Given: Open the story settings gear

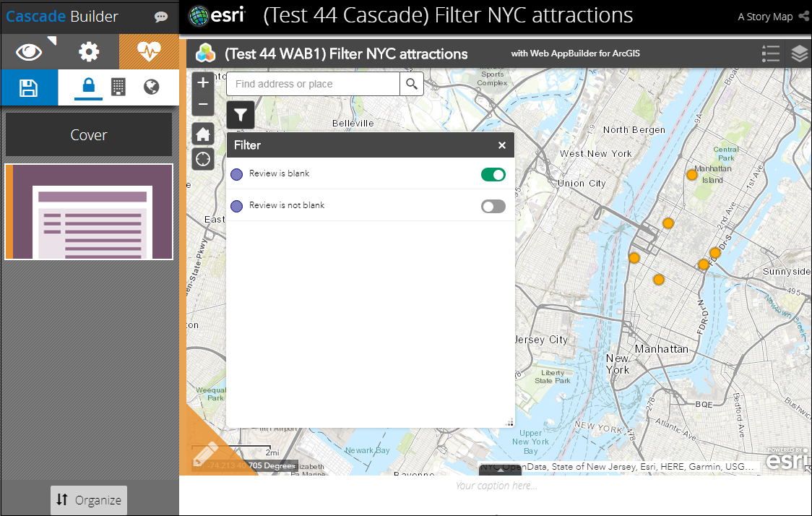Looking at the screenshot, I should click(x=89, y=52).
